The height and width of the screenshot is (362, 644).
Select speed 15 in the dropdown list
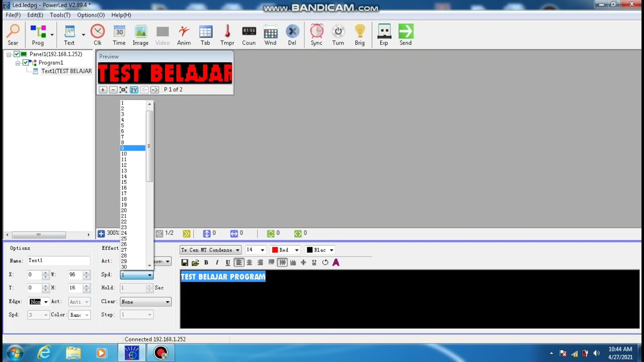pos(133,182)
